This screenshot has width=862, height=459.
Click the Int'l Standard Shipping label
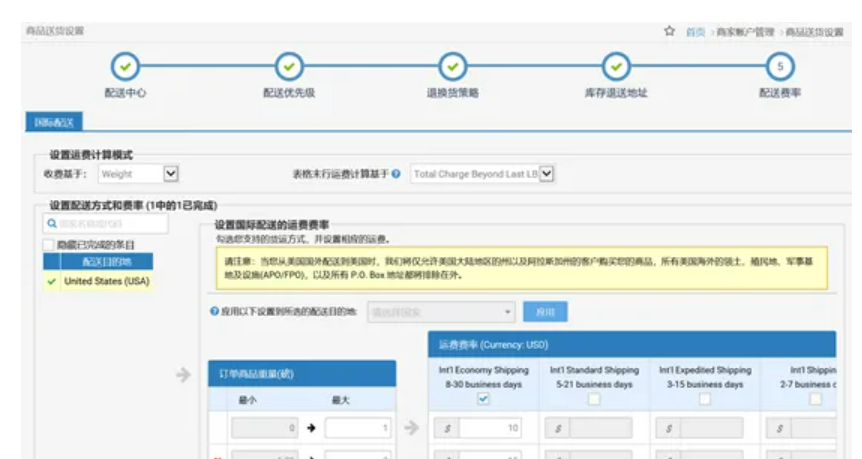[594, 370]
